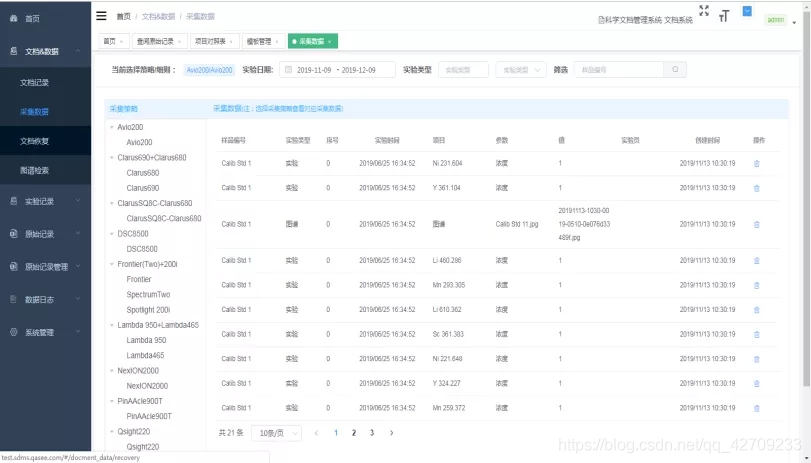The width and height of the screenshot is (811, 463).
Task: Collapse the 文档&数据 sidebar menu
Action: [46, 51]
